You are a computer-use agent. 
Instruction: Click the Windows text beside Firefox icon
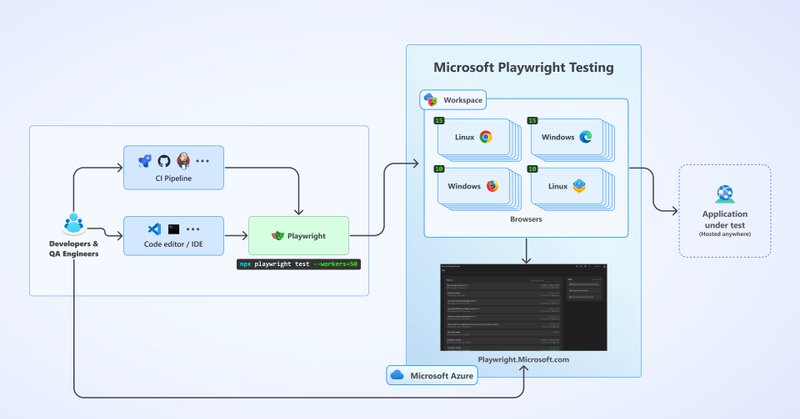coord(464,186)
